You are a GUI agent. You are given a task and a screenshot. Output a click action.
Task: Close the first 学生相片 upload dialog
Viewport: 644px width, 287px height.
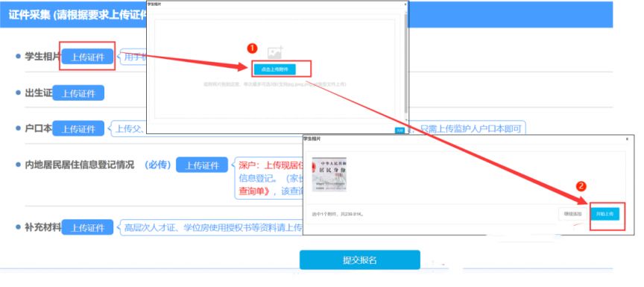405,4
